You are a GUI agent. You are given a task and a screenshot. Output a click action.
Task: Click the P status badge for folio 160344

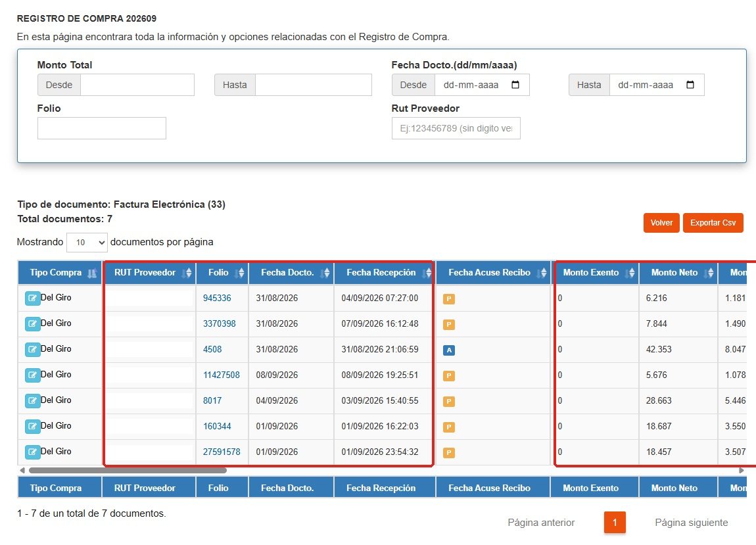449,427
